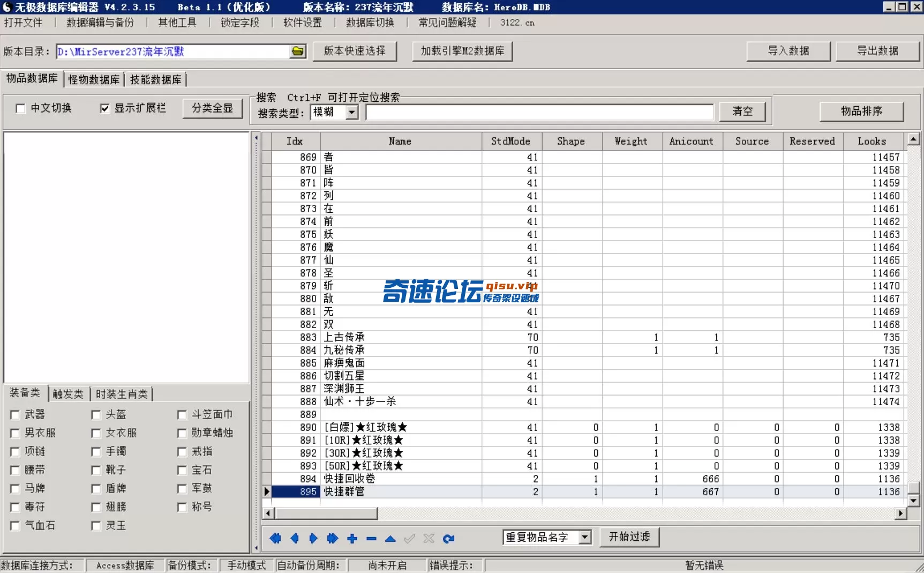Screen dimensions: 924x573
Task: Go to last record navigation arrow
Action: pos(333,538)
